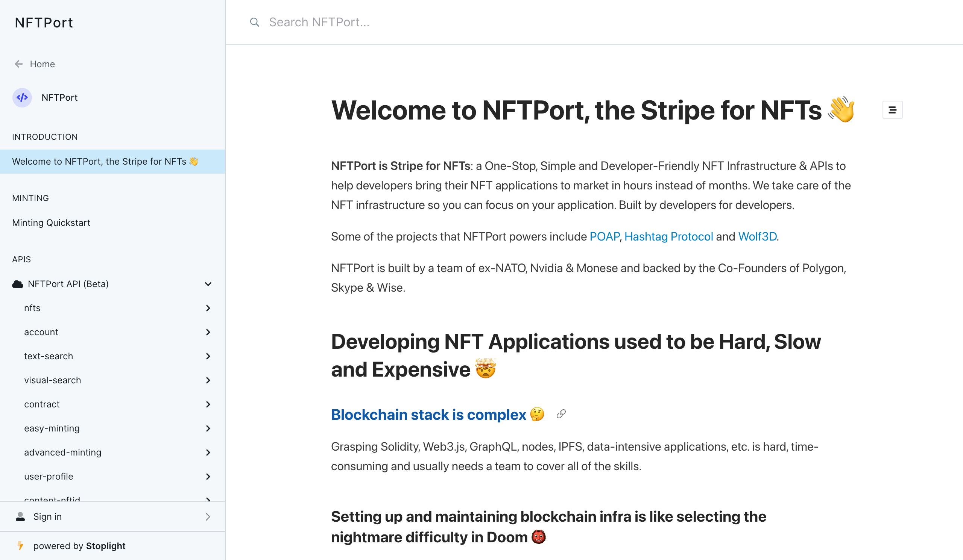Click NFTPort title in top-left header
Screen dimensions: 963x560
click(x=44, y=23)
